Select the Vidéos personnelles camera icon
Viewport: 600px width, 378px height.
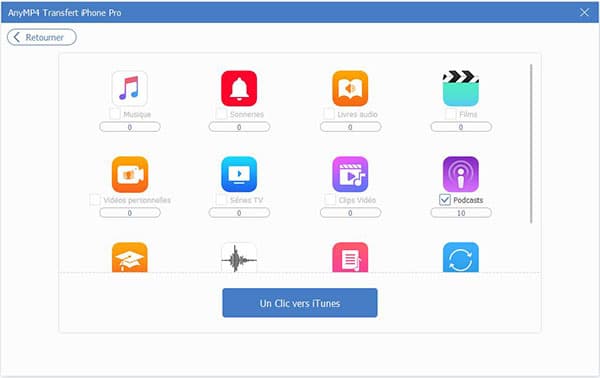130,174
